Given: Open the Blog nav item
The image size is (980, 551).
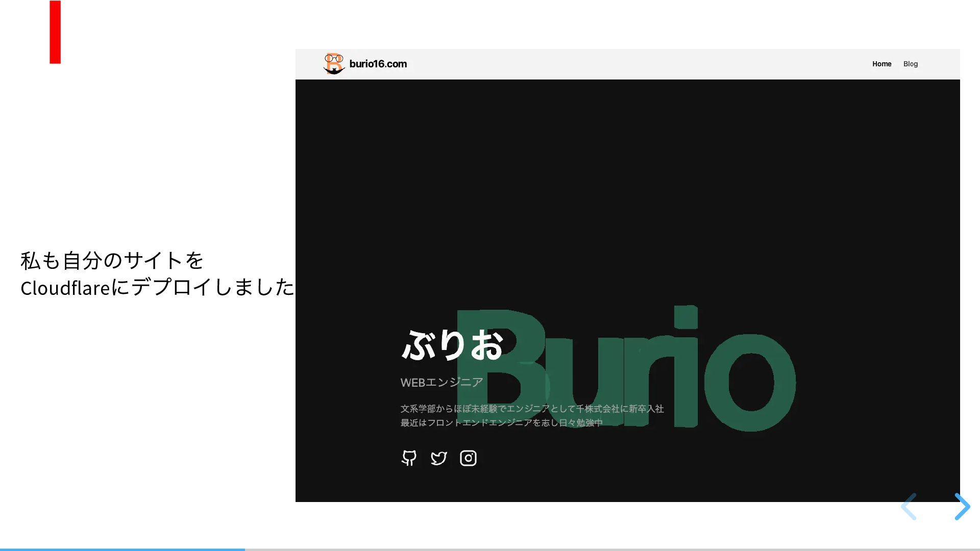Looking at the screenshot, I should tap(911, 64).
